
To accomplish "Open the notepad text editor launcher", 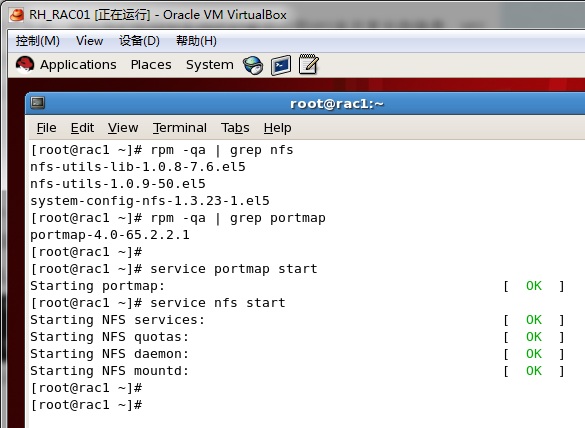I will [x=309, y=65].
